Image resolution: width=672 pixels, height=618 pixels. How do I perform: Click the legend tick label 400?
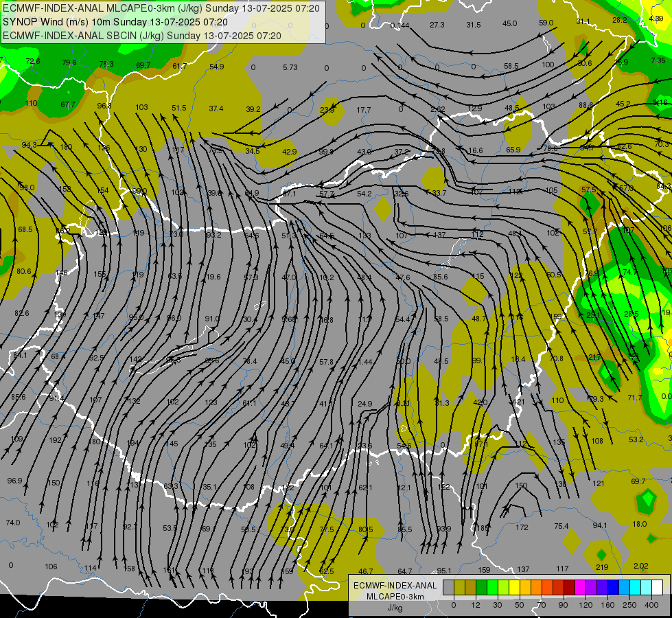point(651,605)
